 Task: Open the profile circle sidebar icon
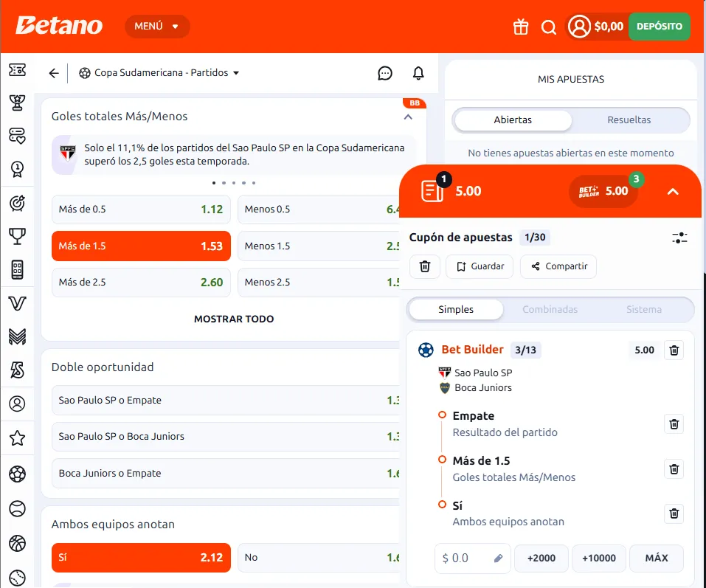point(17,404)
